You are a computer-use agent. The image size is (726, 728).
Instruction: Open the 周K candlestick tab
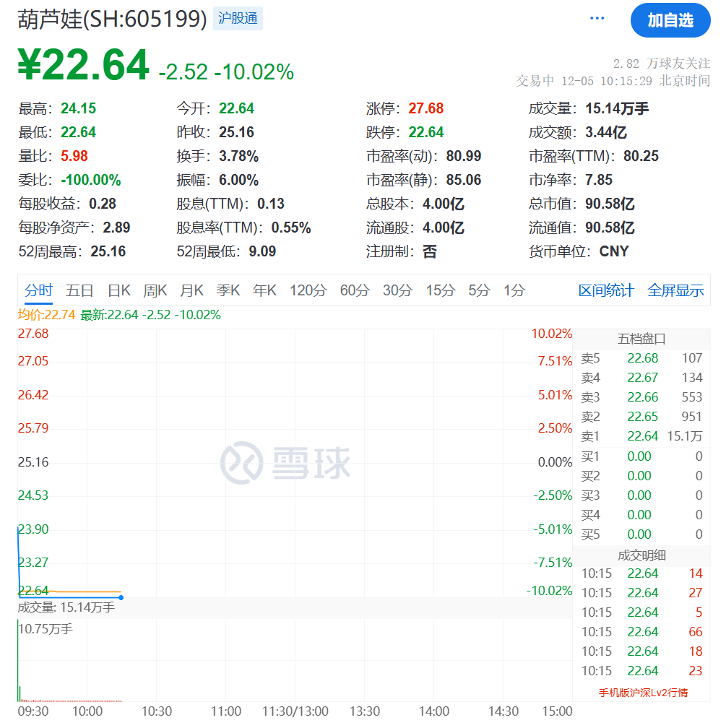[x=155, y=290]
